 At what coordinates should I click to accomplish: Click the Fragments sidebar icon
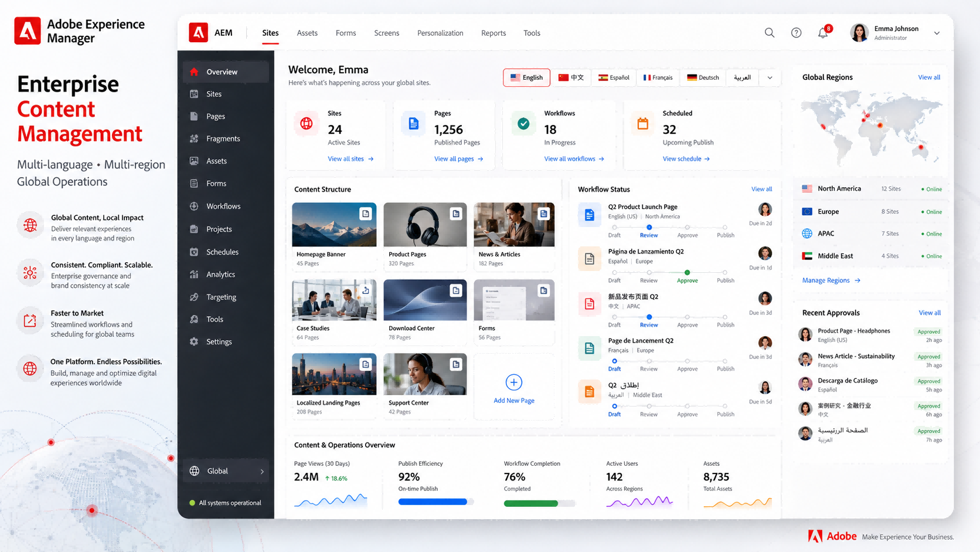point(194,138)
